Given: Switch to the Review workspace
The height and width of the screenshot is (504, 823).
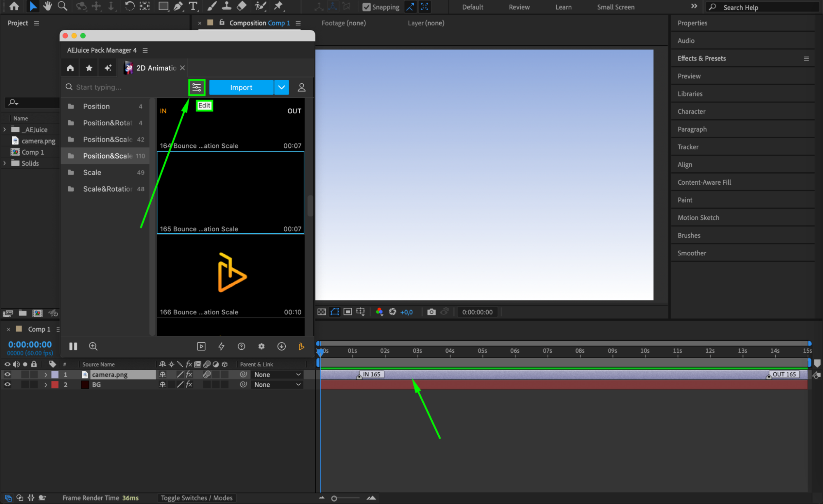Looking at the screenshot, I should [519, 7].
